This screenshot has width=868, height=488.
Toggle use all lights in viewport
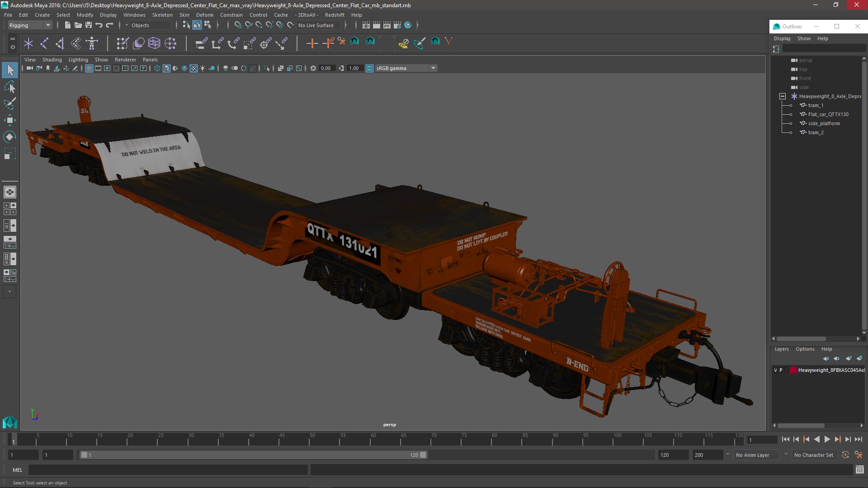(203, 68)
